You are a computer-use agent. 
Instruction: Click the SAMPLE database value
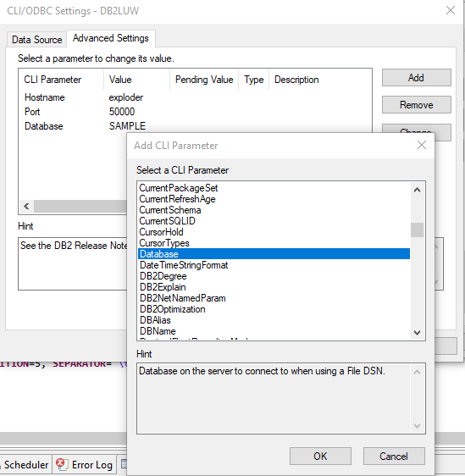[127, 126]
